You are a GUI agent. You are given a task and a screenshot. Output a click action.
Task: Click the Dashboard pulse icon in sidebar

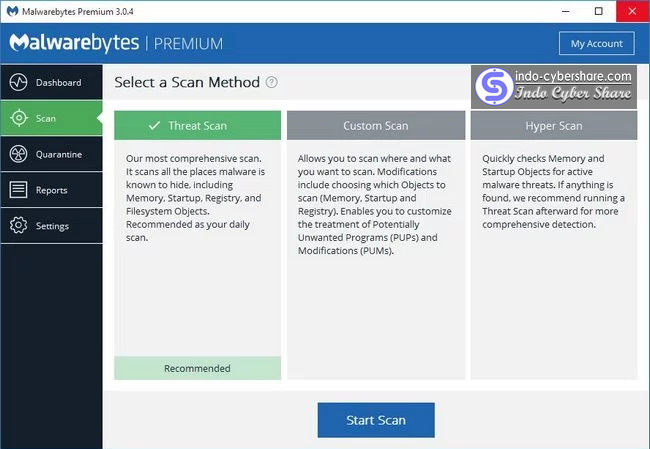tap(19, 82)
